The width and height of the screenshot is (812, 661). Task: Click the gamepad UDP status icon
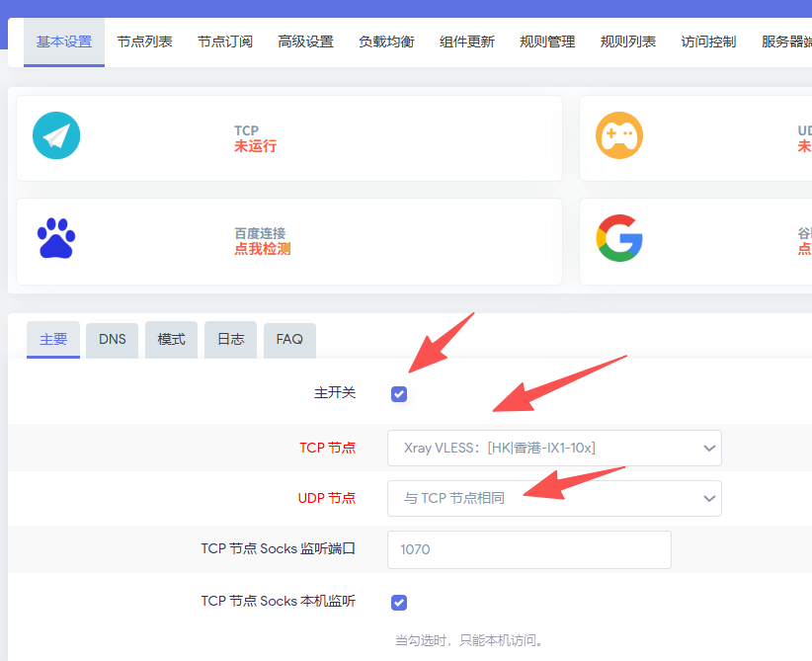(x=619, y=136)
